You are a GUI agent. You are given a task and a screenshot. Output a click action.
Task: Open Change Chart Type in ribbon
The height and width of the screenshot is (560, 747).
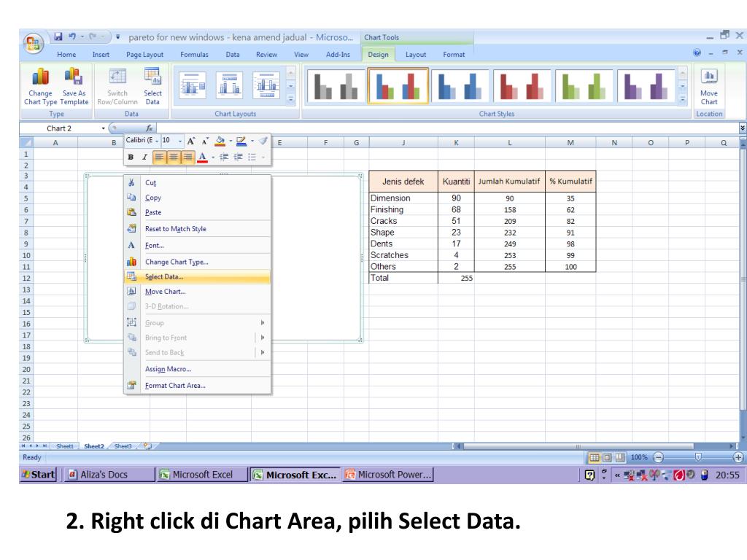[41, 86]
